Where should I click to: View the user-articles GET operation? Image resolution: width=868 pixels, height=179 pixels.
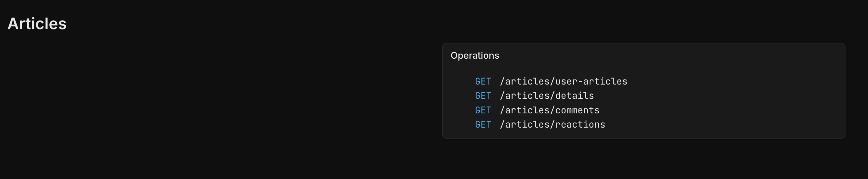(x=564, y=81)
